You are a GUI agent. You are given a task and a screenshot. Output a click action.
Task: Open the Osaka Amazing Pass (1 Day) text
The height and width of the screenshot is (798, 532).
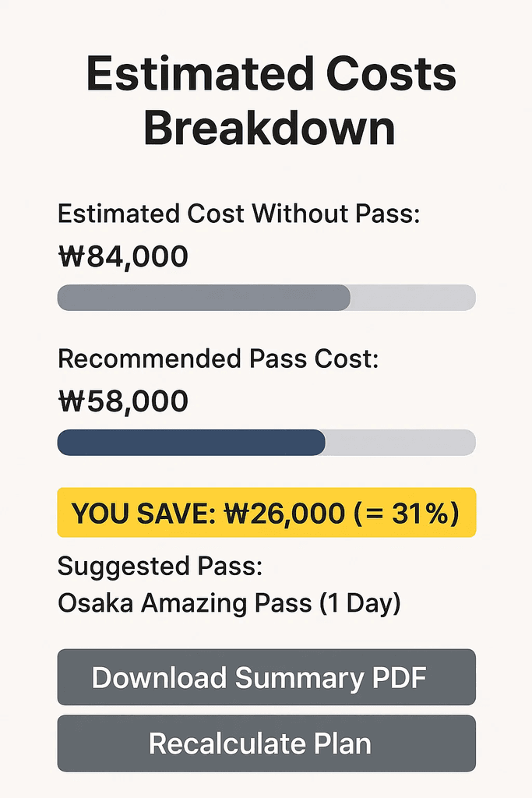coord(229,603)
